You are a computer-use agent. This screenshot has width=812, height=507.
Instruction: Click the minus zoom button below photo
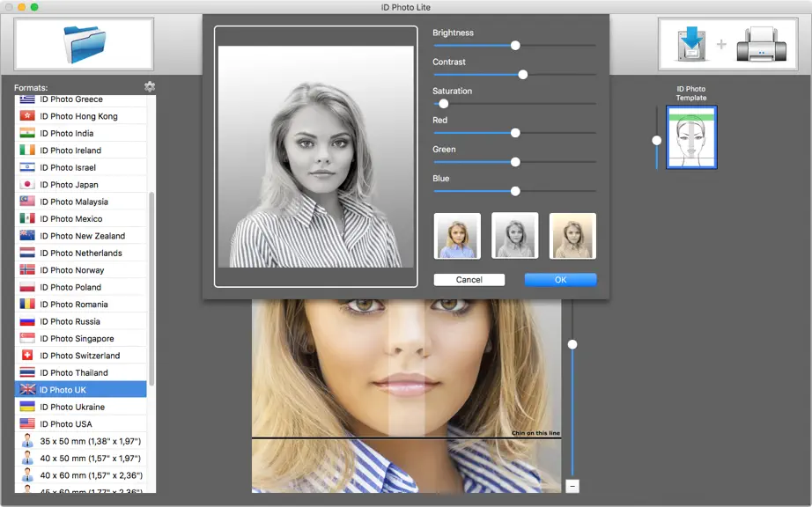572,486
